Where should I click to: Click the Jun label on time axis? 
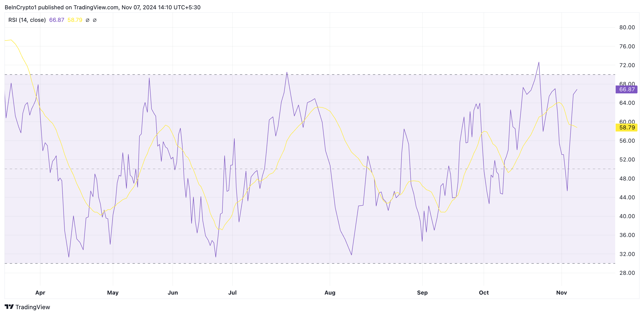(173, 292)
